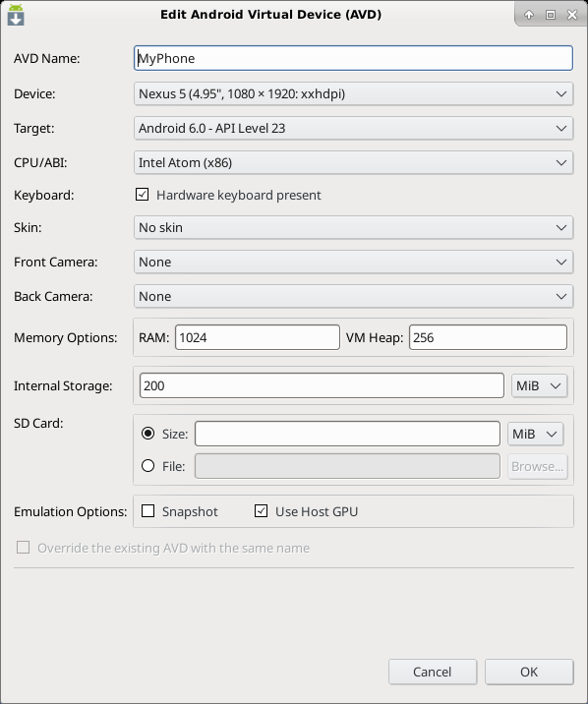Open Internal Storage MiB unit dropdown
The height and width of the screenshot is (704, 588).
tap(539, 385)
